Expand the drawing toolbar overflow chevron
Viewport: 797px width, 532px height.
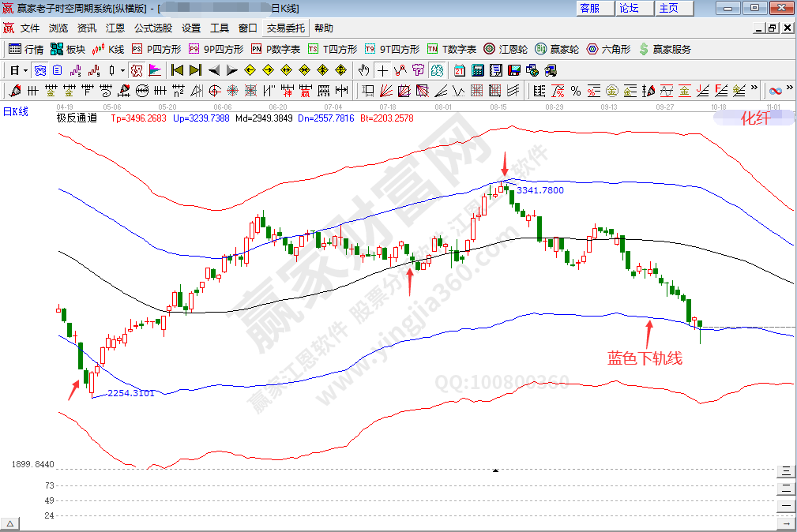point(754,88)
